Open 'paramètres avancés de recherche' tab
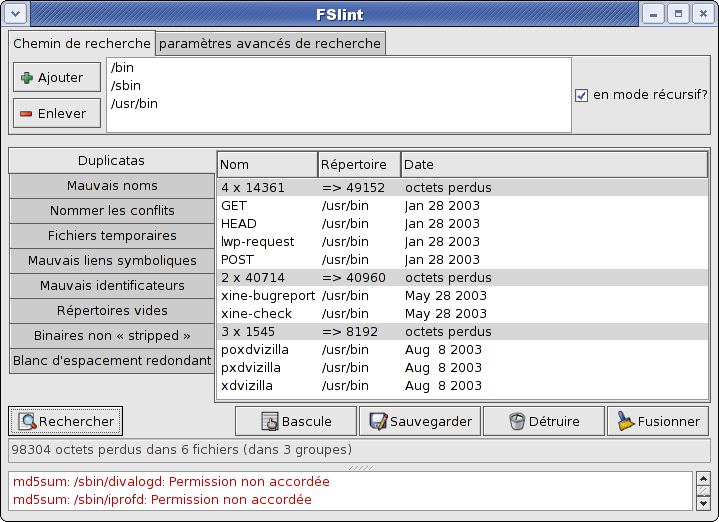 pyautogui.click(x=270, y=44)
